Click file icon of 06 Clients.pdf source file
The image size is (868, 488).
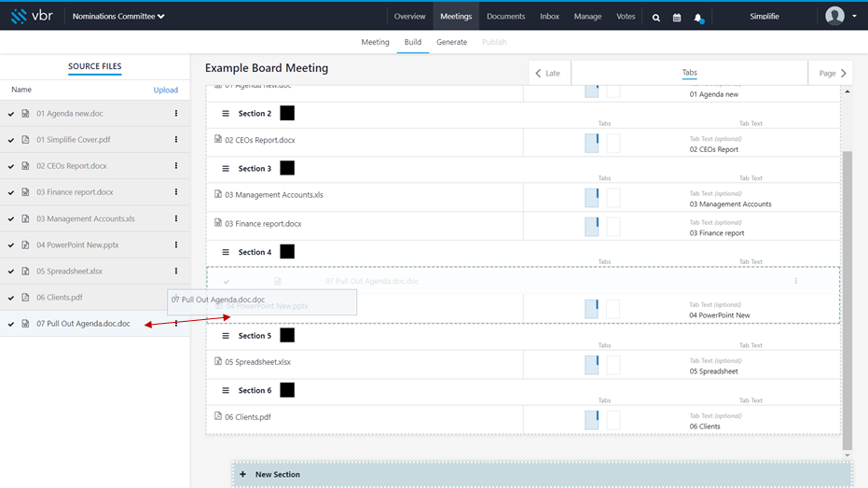coord(25,297)
